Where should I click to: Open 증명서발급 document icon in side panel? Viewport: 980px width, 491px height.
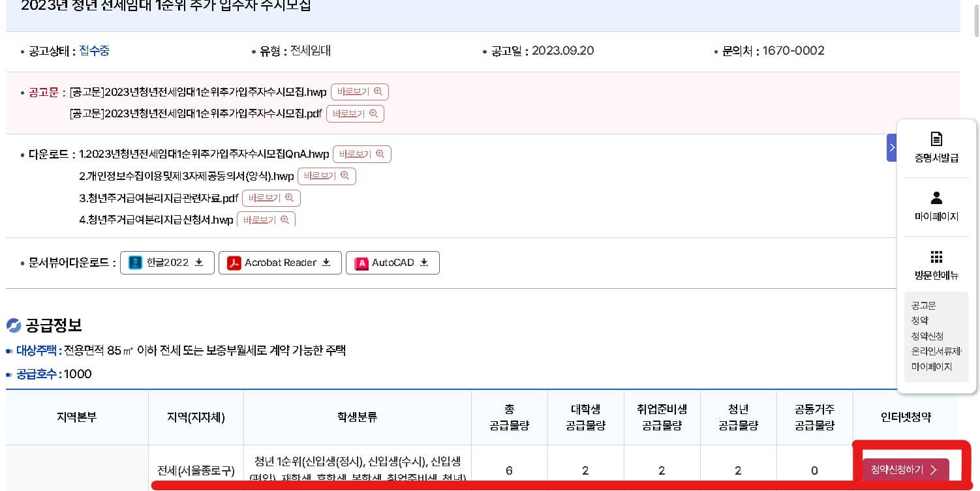click(x=936, y=139)
